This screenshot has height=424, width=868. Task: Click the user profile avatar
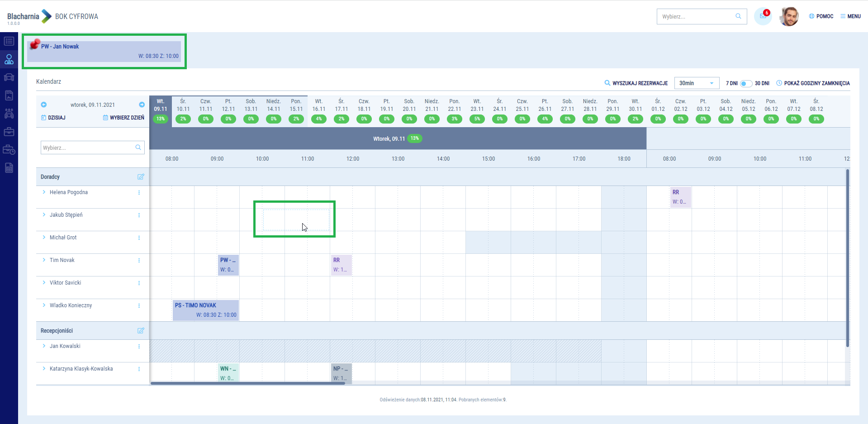click(x=789, y=16)
